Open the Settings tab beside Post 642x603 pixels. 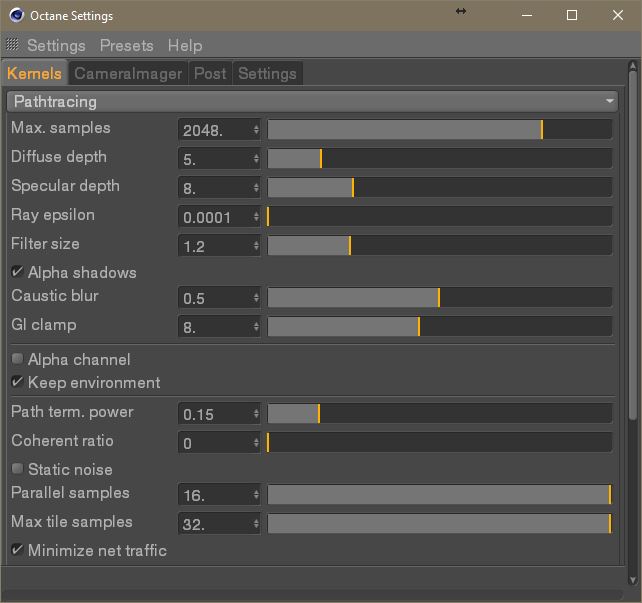pyautogui.click(x=267, y=73)
